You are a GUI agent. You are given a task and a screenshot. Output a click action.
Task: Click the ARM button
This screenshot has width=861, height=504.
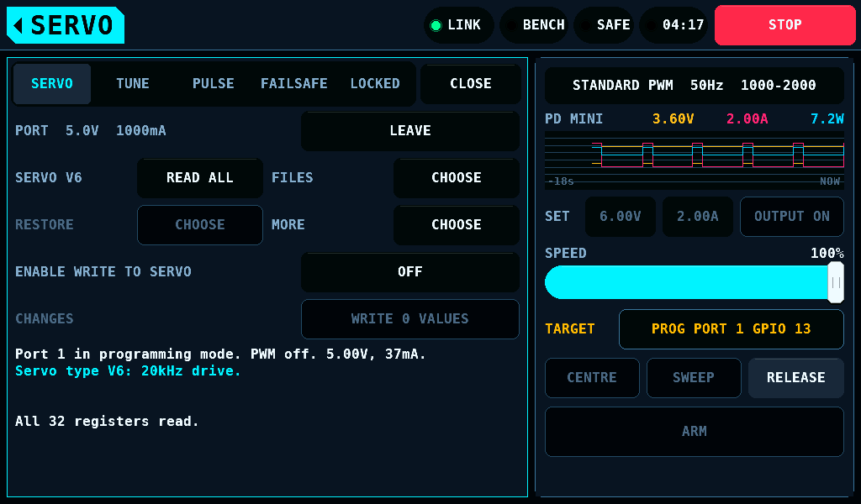[694, 432]
